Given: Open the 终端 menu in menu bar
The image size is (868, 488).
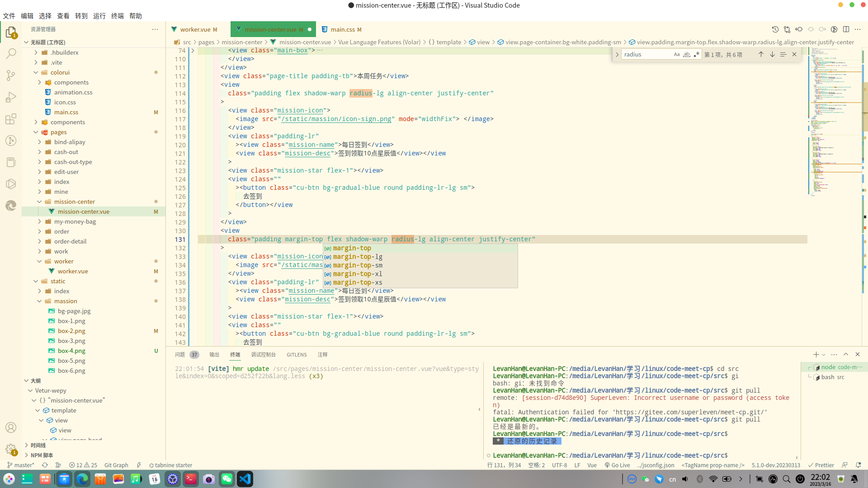Looking at the screenshot, I should pos(117,16).
